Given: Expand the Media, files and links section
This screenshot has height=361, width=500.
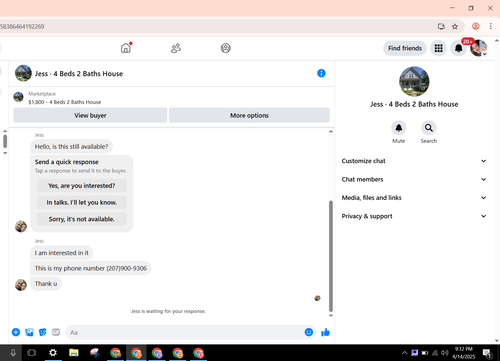Looking at the screenshot, I should tap(414, 198).
